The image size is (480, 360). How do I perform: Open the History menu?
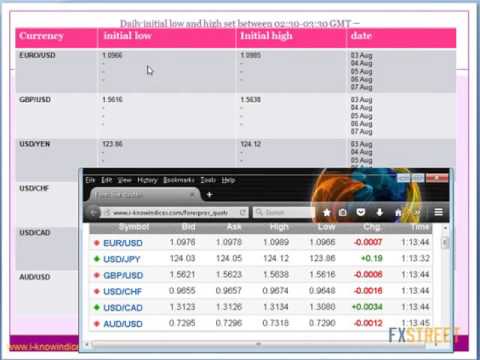pos(147,180)
